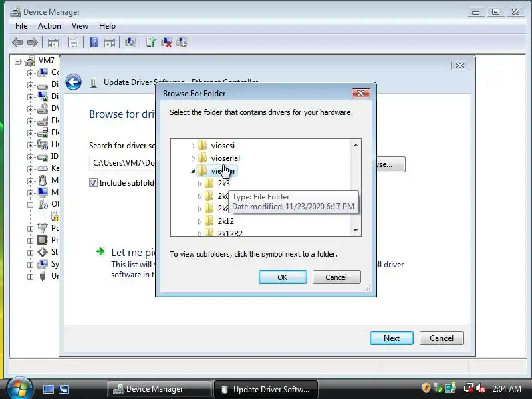Click the Windows Start orb
This screenshot has height=399, width=532.
pos(19,388)
